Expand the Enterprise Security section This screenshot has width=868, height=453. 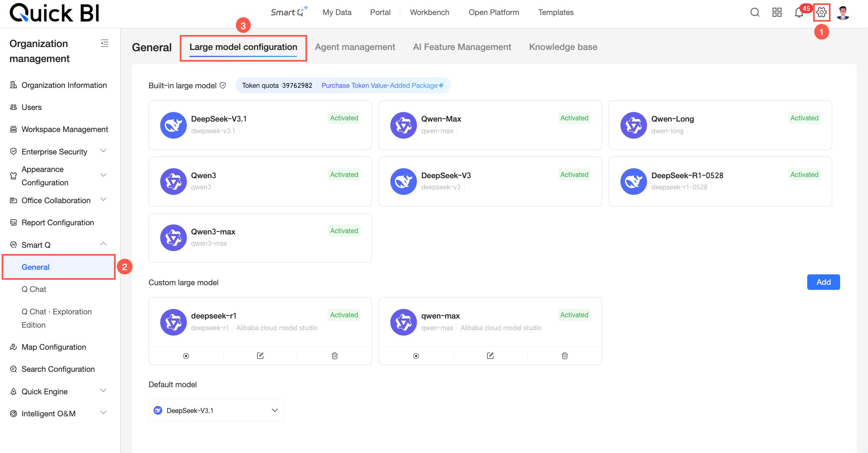click(x=104, y=151)
